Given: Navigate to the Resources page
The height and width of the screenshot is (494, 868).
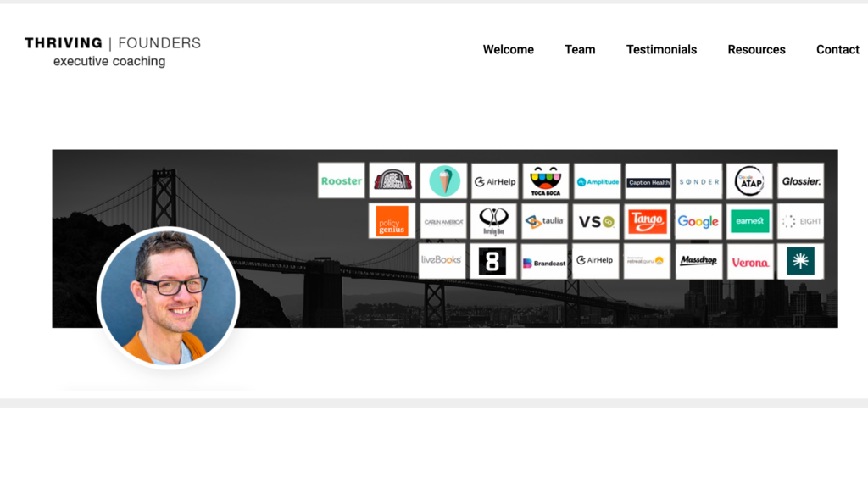Looking at the screenshot, I should [x=756, y=49].
